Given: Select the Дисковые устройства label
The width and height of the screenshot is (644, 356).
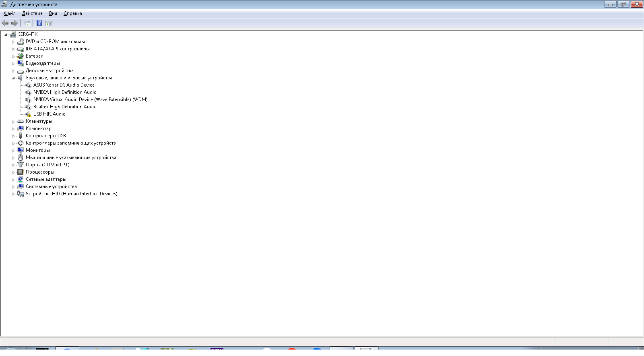Looking at the screenshot, I should click(x=50, y=70).
